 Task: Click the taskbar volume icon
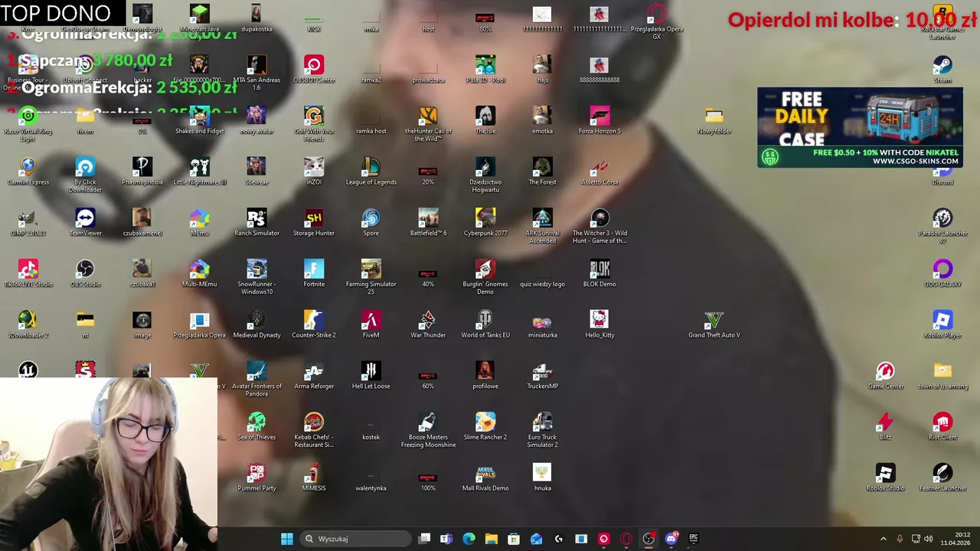point(928,539)
